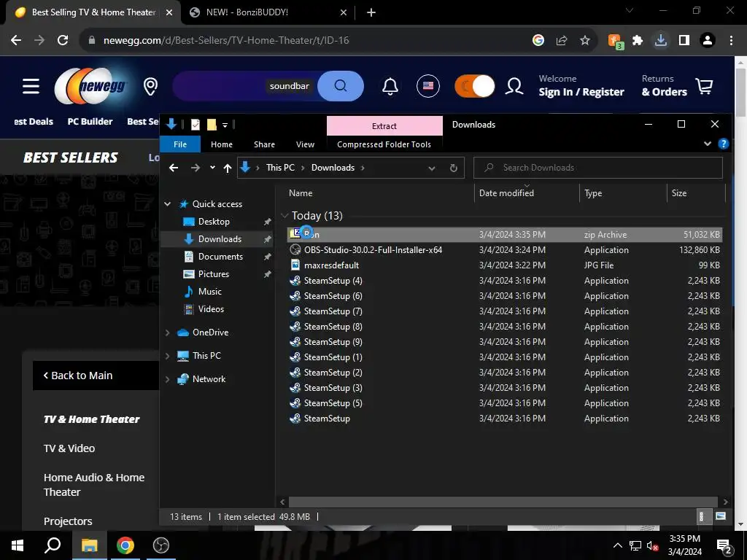
Task: Click the Google icon in the address bar
Action: tap(538, 41)
